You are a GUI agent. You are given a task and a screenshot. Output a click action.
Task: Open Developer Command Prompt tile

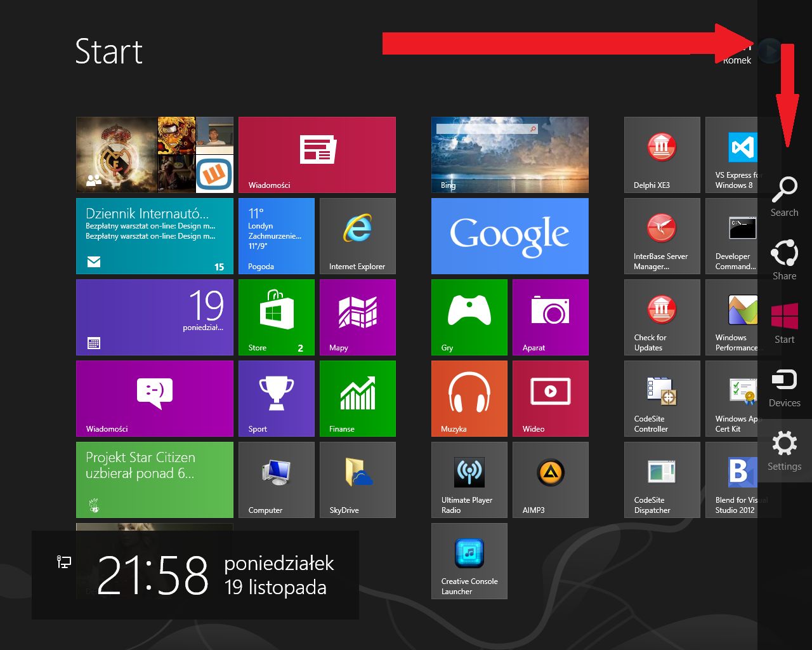click(x=731, y=236)
